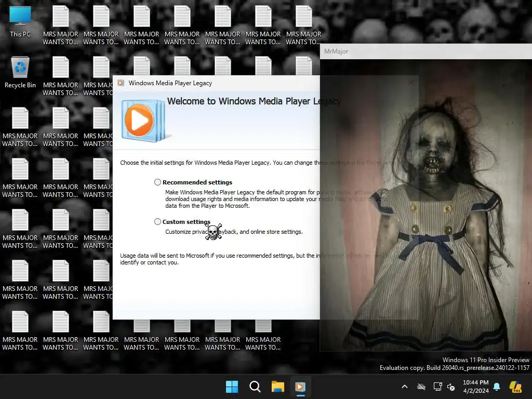Screen dimensions: 532x399
Task: Click the OneDrive cloud tray icon
Action: (x=421, y=387)
